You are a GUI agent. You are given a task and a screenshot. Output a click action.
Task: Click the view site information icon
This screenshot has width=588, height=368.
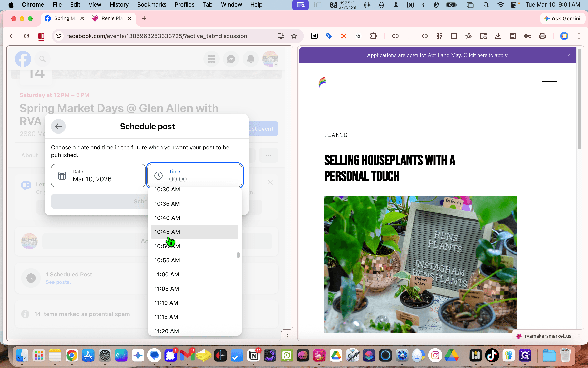tap(59, 36)
